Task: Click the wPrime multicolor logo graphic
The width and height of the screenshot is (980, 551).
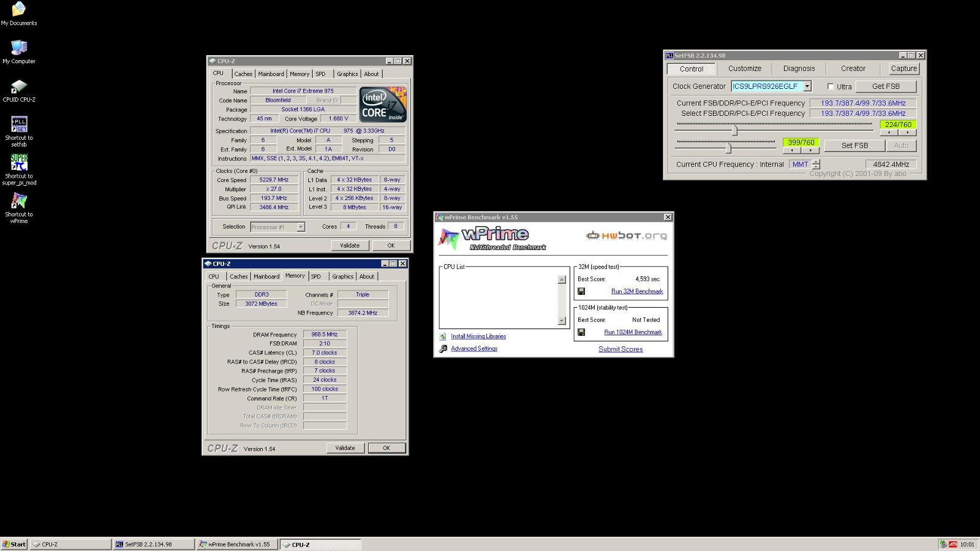Action: click(449, 239)
